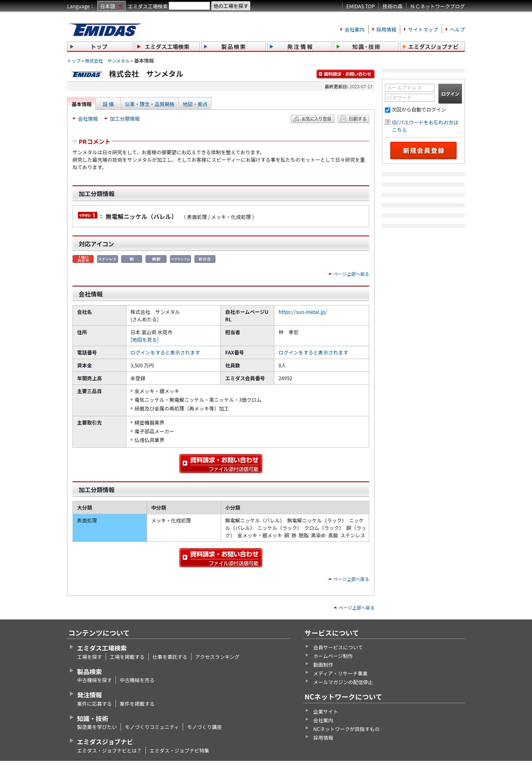Click the [地図を見る] link
Screen dimensions: 532x765
click(144, 340)
